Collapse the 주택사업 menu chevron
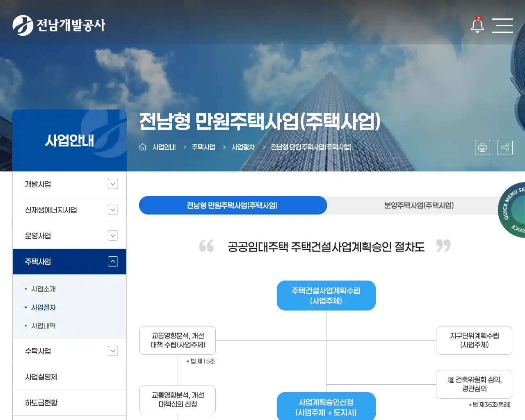Image resolution: width=525 pixels, height=420 pixels. (113, 261)
